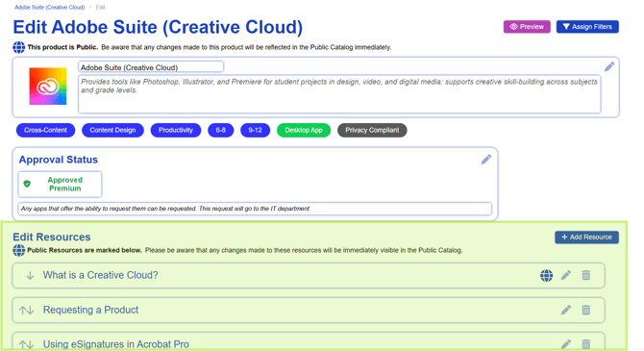Image resolution: width=644 pixels, height=351 pixels.
Task: Click the Privacy Compliant tag
Action: click(x=372, y=130)
